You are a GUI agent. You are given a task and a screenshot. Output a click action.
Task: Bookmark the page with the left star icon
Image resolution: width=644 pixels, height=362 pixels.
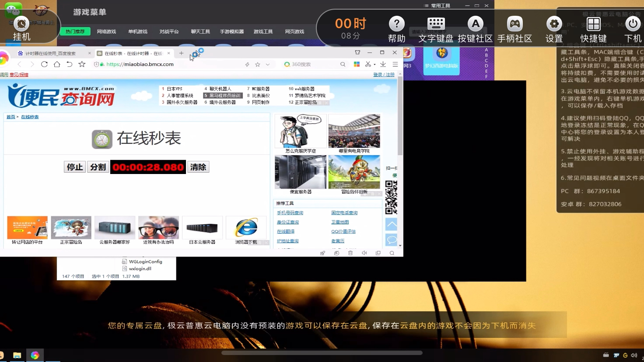coord(82,64)
